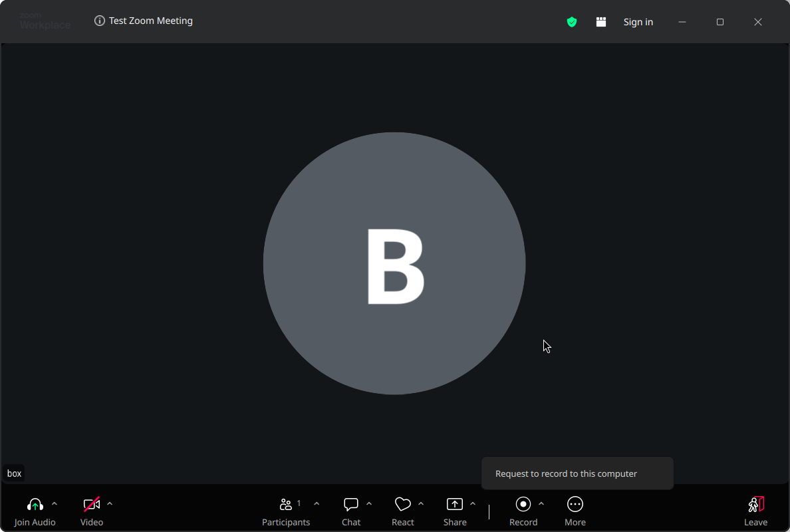Minimize the Zoom meeting window
The width and height of the screenshot is (790, 532).
pyautogui.click(x=682, y=22)
